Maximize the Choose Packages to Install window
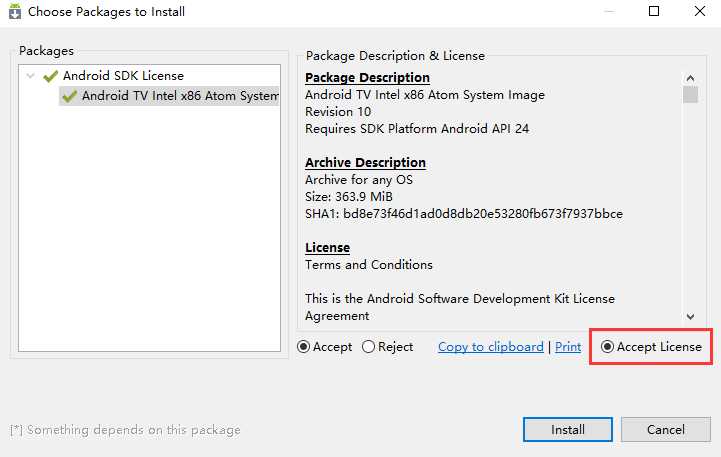The width and height of the screenshot is (721, 457). 654,11
